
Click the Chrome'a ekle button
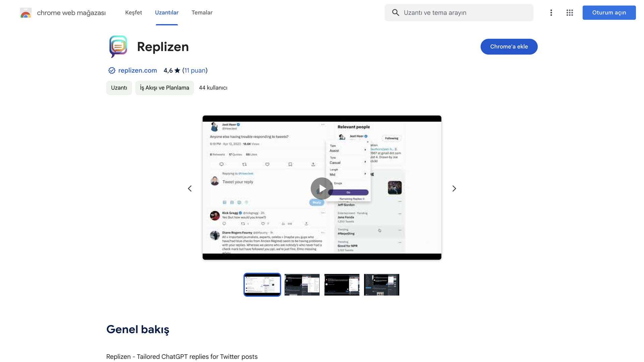point(509,47)
